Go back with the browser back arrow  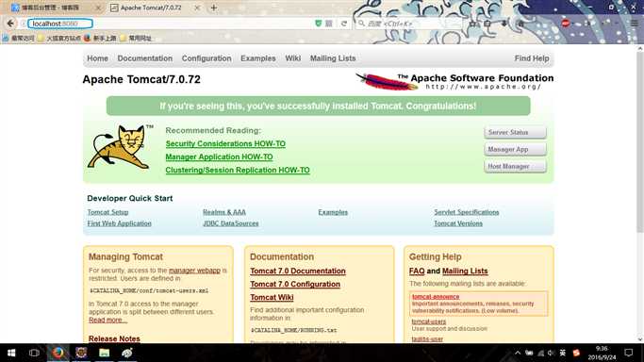(x=10, y=24)
